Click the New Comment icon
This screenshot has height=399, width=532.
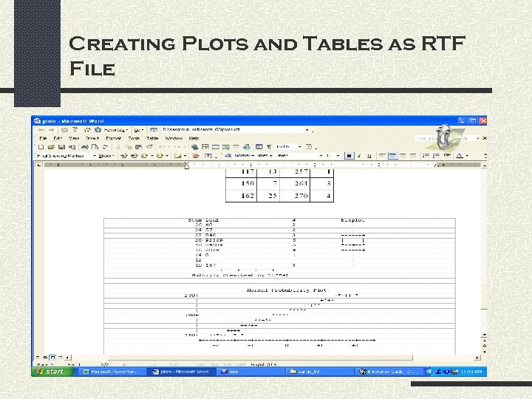(x=177, y=156)
